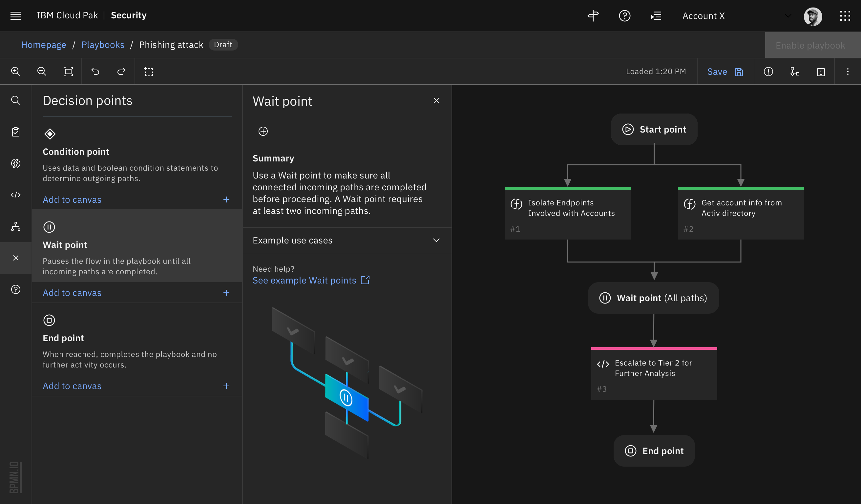Open the code snippet panel in sidebar

pos(16,195)
